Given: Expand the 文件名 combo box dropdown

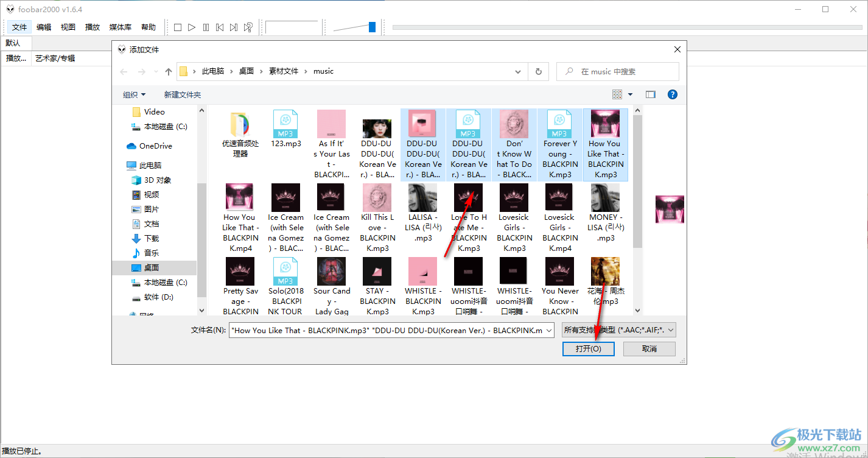Looking at the screenshot, I should click(x=548, y=330).
